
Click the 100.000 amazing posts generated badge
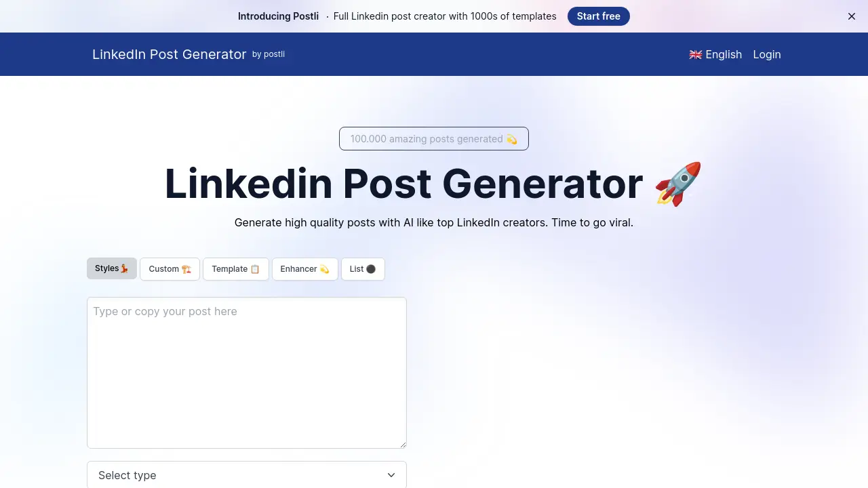(x=434, y=139)
